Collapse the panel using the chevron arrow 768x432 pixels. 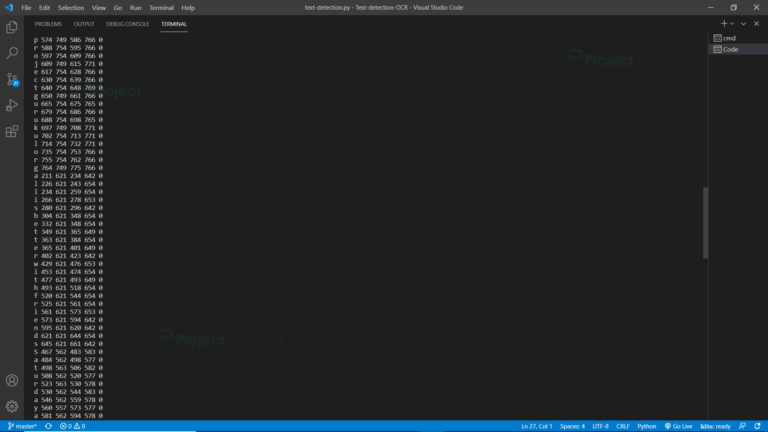[x=745, y=22]
